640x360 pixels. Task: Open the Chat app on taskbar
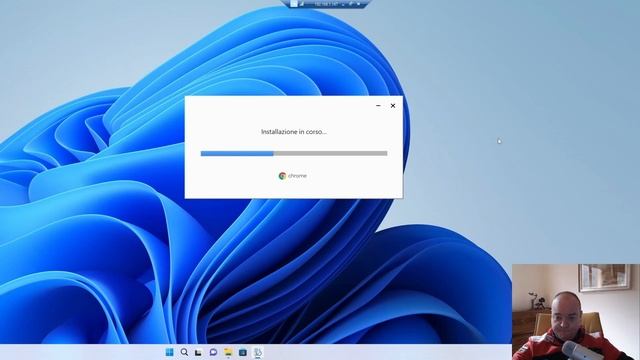(213, 352)
